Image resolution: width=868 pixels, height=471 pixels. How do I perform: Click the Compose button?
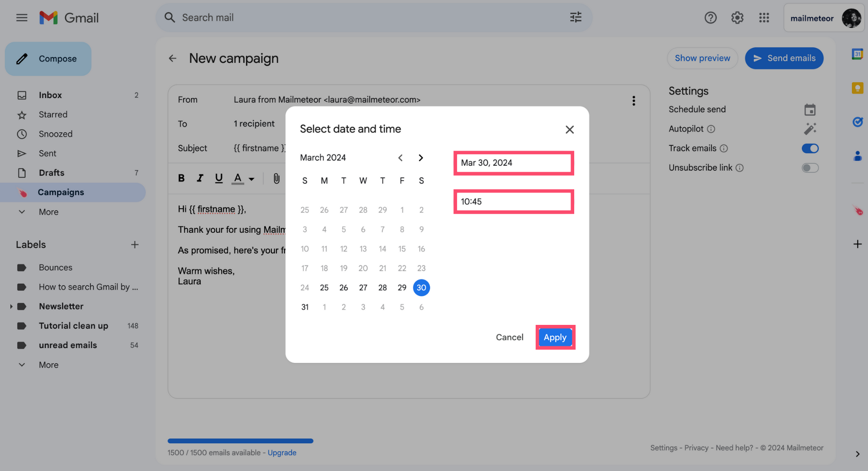pyautogui.click(x=48, y=59)
